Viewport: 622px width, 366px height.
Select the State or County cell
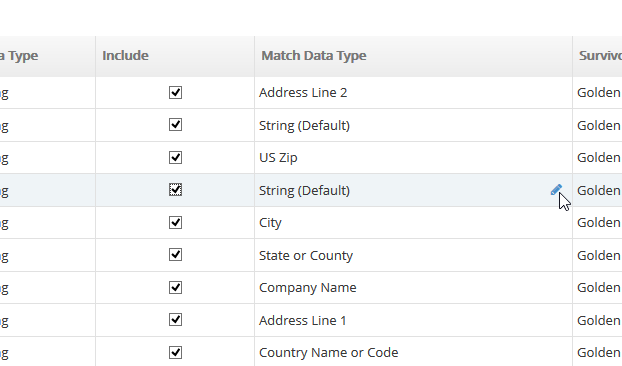[x=413, y=255]
